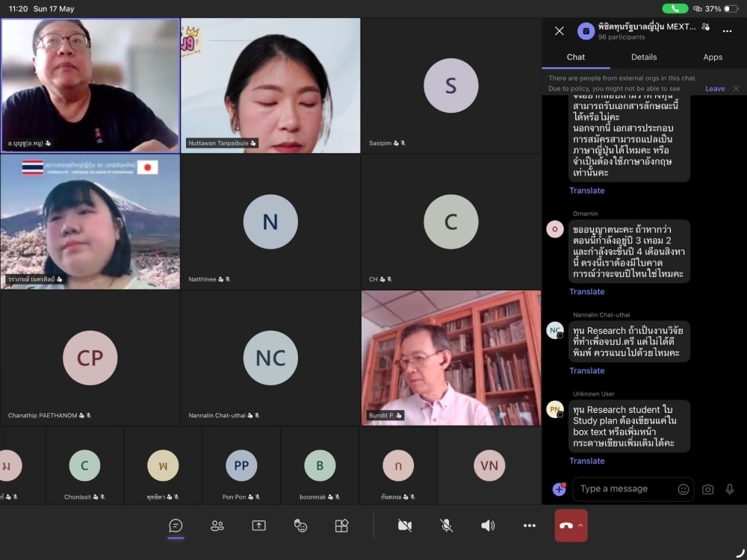Select the Sasipim S avatar
The image size is (747, 560).
click(x=450, y=85)
